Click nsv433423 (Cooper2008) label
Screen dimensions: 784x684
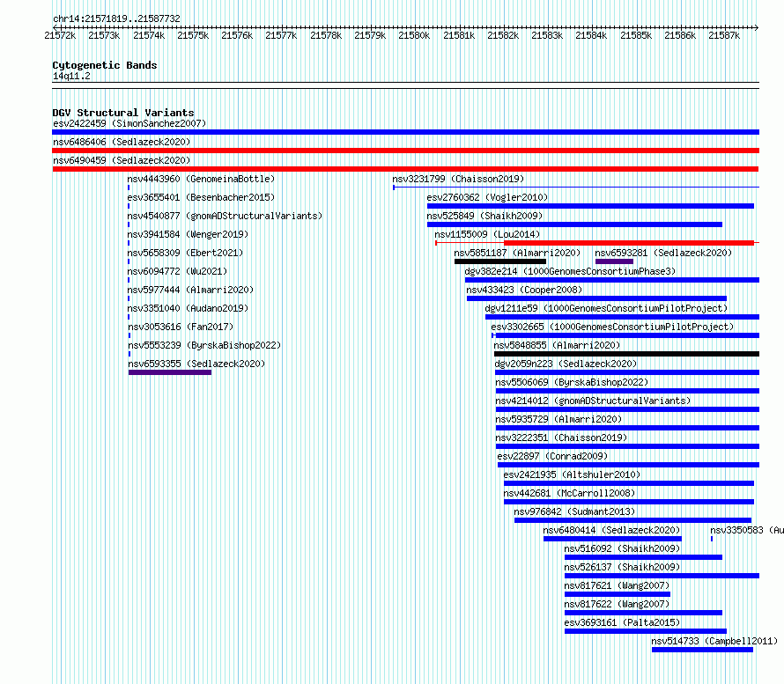[524, 290]
